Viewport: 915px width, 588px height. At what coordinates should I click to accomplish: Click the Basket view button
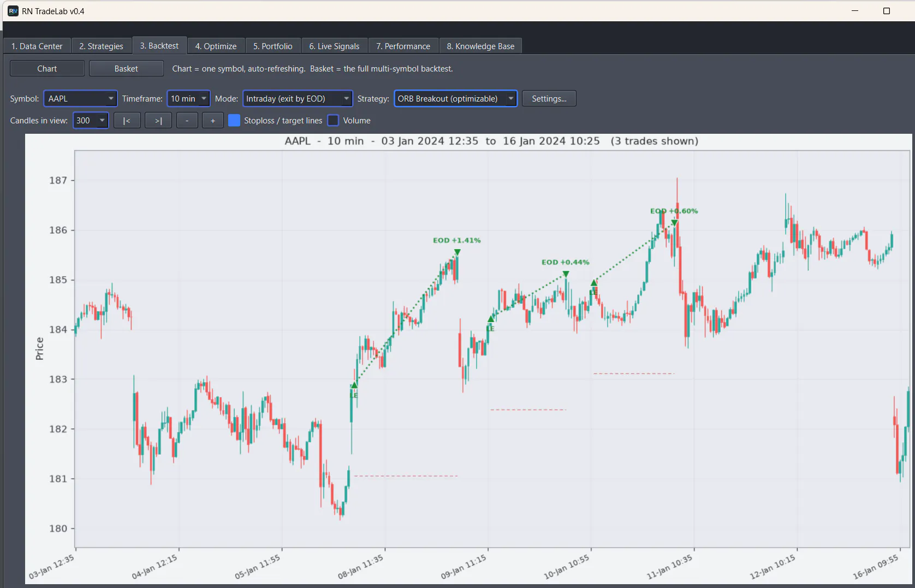click(x=126, y=69)
